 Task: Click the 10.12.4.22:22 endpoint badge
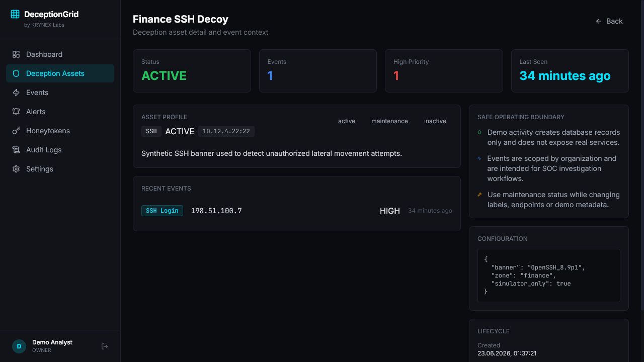click(226, 131)
